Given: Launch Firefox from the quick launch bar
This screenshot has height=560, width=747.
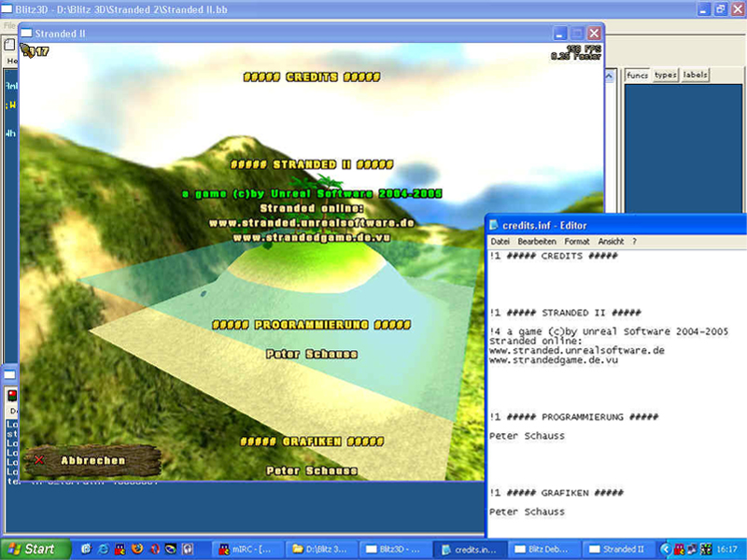Looking at the screenshot, I should point(137,549).
